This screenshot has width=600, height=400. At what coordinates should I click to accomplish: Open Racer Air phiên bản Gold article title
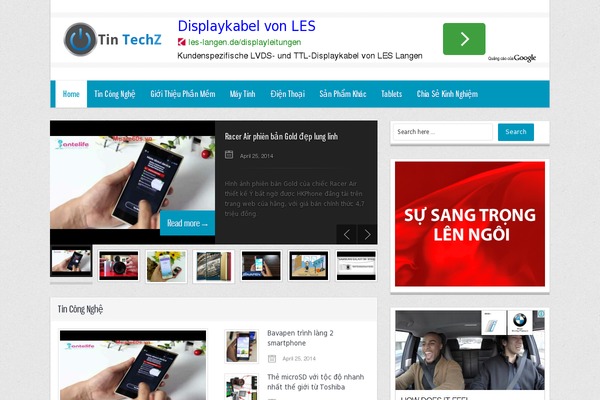coord(281,137)
